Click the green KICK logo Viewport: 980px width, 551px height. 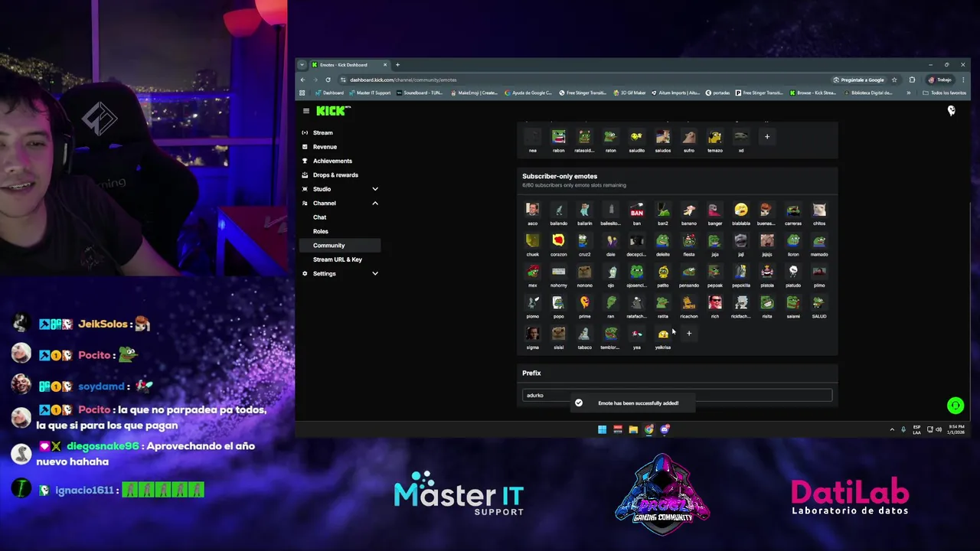(x=333, y=111)
